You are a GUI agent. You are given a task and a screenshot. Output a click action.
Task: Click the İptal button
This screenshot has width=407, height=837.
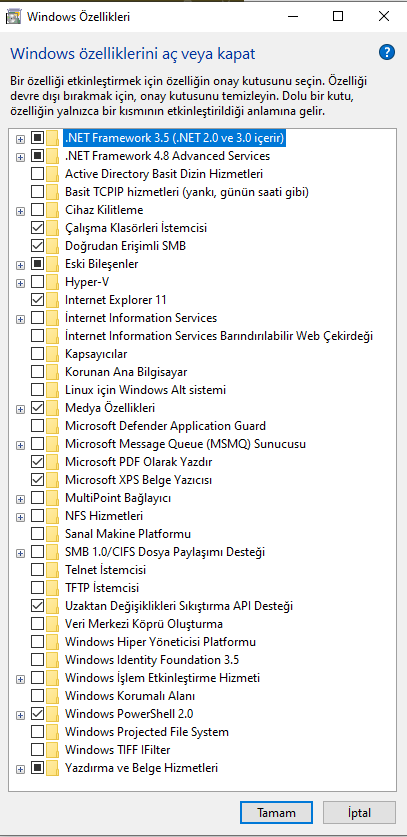(x=359, y=813)
